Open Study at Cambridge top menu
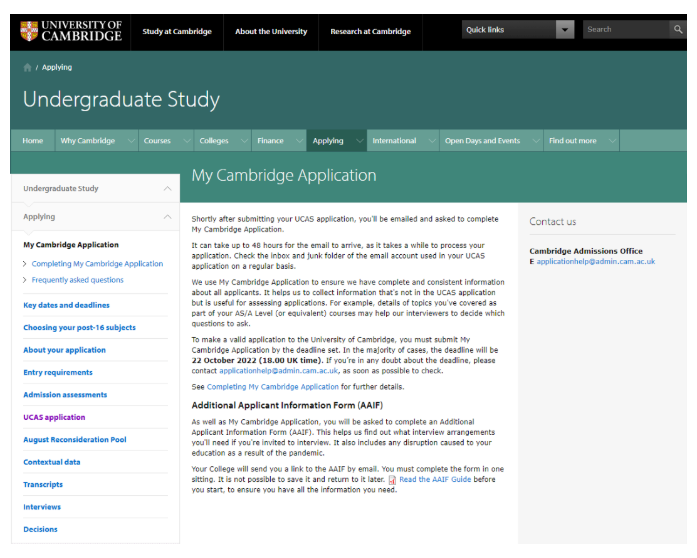 [x=177, y=31]
